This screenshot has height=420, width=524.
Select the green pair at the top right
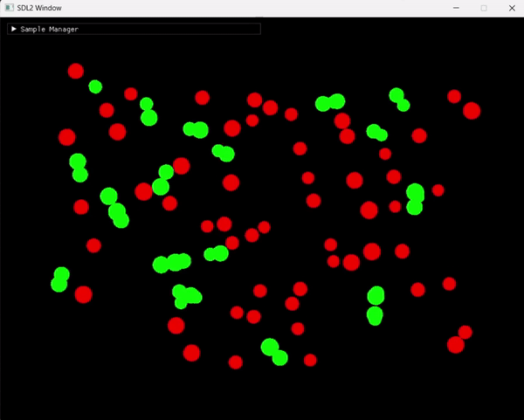(399, 100)
